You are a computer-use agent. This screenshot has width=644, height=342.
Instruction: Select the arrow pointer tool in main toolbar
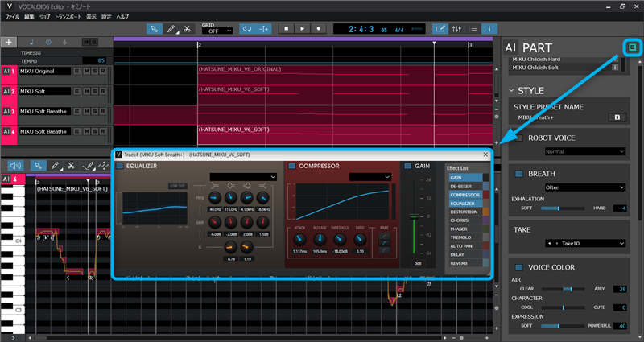pyautogui.click(x=154, y=29)
